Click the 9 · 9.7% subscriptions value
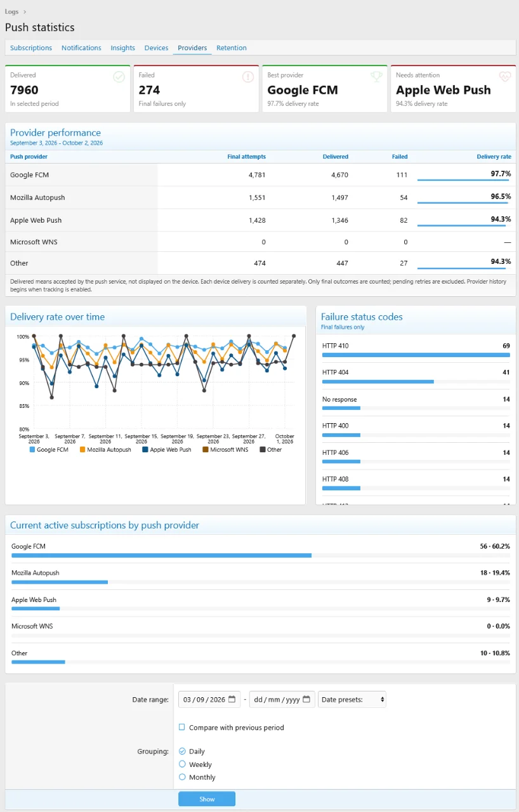Screen dimensions: 519x812 (497, 599)
